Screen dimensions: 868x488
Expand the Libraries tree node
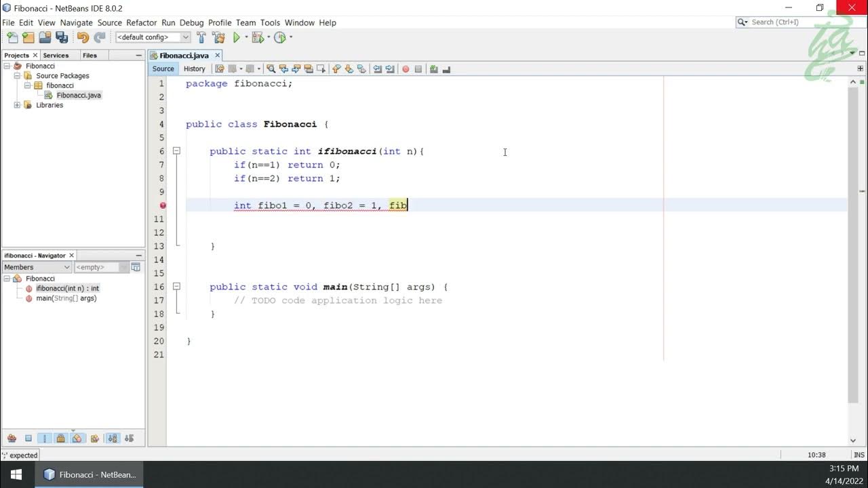[x=18, y=105]
